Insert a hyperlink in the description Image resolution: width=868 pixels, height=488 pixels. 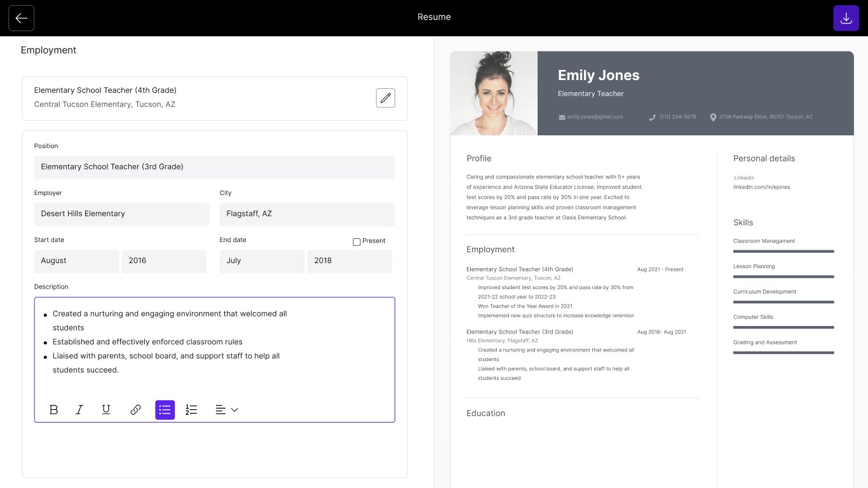[135, 409]
